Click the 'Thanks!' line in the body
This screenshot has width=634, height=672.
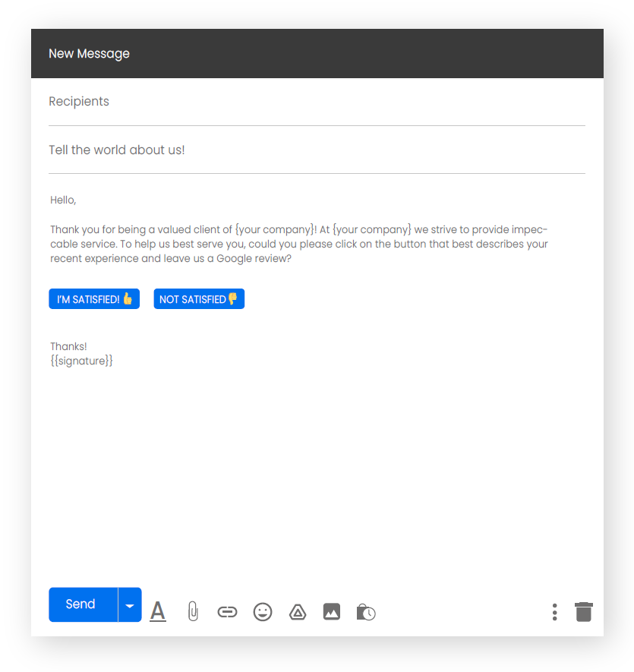[68, 346]
